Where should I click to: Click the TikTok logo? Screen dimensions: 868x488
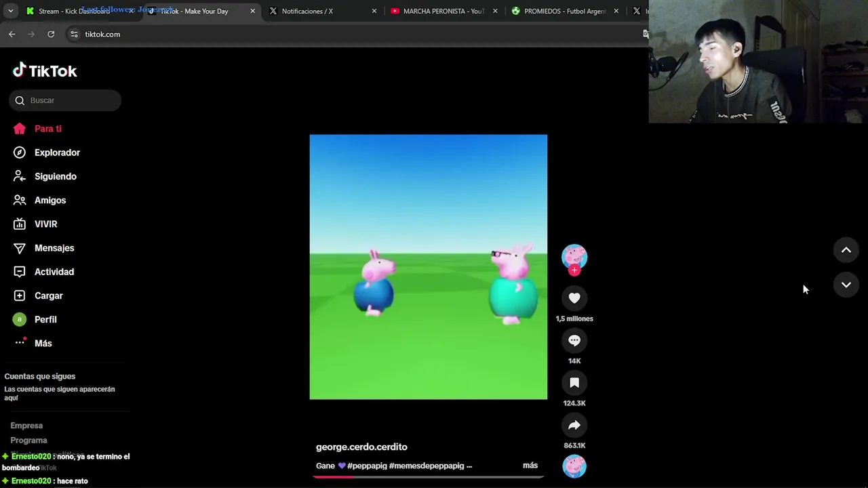(45, 70)
